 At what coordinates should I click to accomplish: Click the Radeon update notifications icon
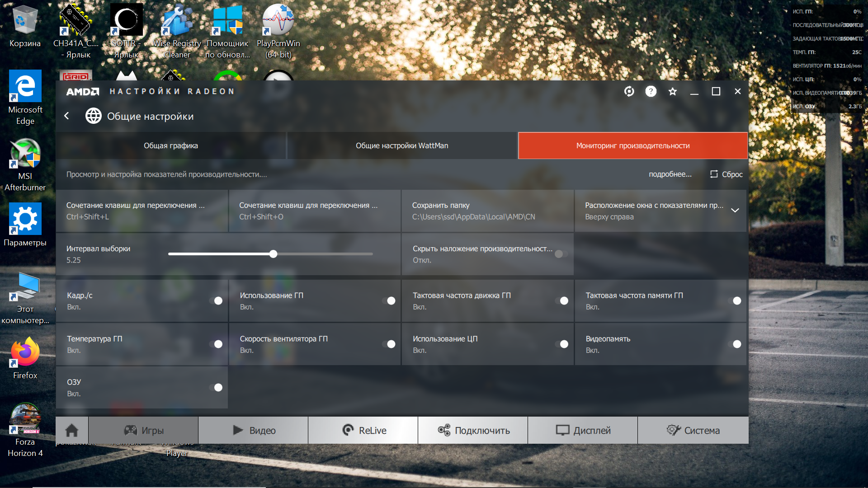[x=629, y=91]
